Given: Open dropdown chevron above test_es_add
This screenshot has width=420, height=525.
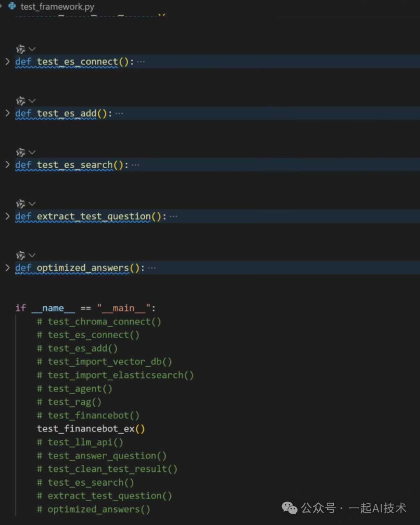Looking at the screenshot, I should click(x=32, y=101).
